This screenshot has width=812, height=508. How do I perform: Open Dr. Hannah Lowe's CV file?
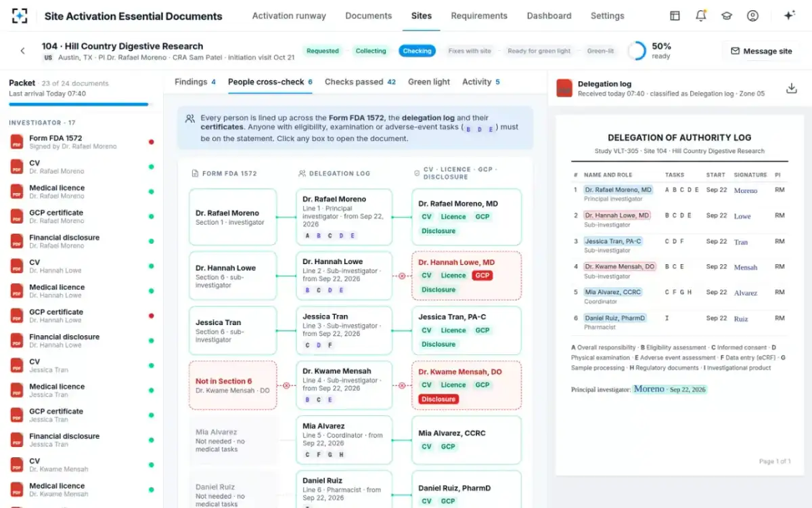pyautogui.click(x=81, y=266)
